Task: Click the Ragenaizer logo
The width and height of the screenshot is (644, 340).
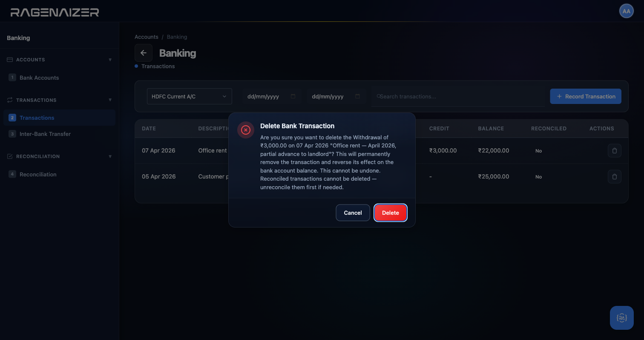Action: [x=55, y=12]
